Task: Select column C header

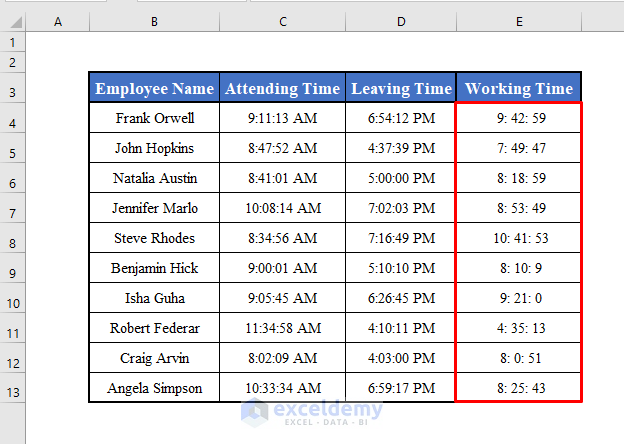Action: click(x=283, y=21)
